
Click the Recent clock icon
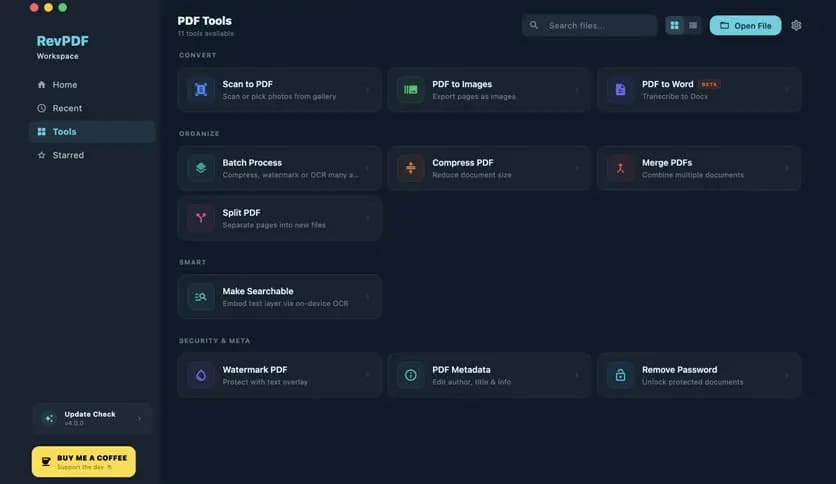coord(42,108)
